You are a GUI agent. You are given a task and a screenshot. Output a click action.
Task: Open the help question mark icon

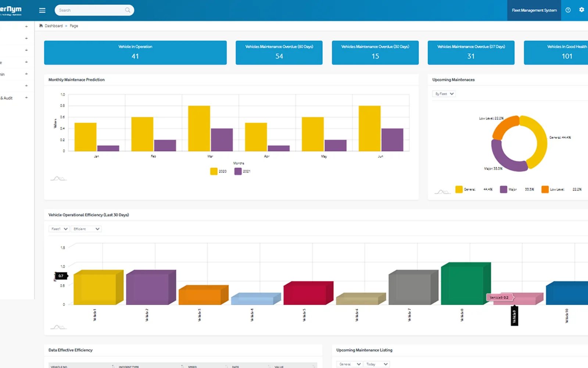point(568,10)
